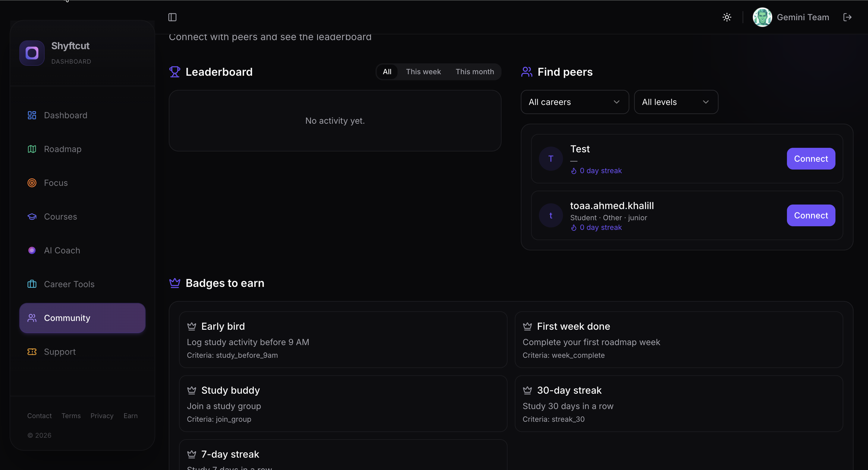The width and height of the screenshot is (868, 470).
Task: Switch leaderboard to This week
Action: pyautogui.click(x=423, y=72)
